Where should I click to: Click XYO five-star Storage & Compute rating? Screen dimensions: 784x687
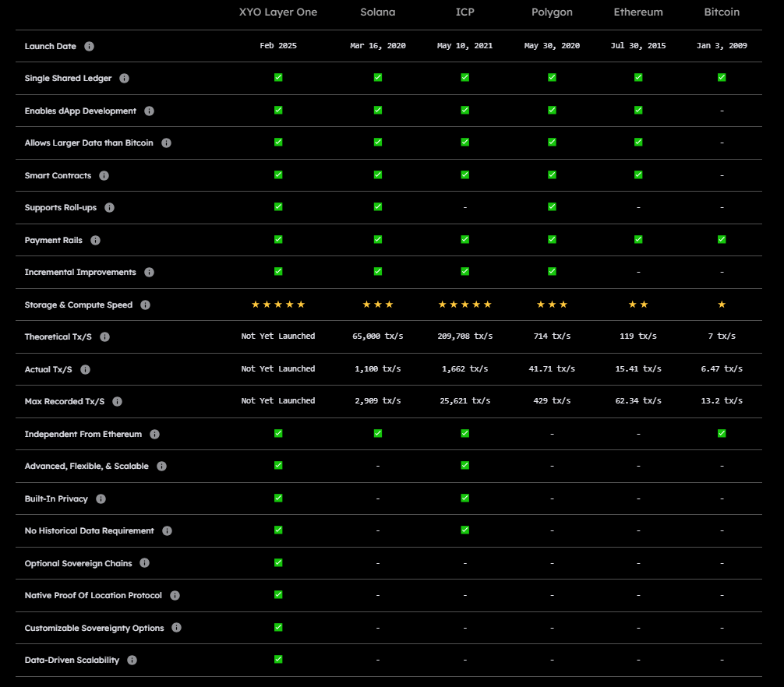coord(278,305)
